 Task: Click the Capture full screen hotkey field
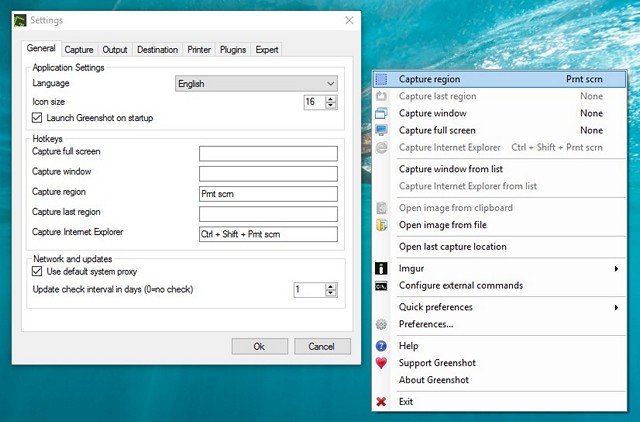(268, 153)
